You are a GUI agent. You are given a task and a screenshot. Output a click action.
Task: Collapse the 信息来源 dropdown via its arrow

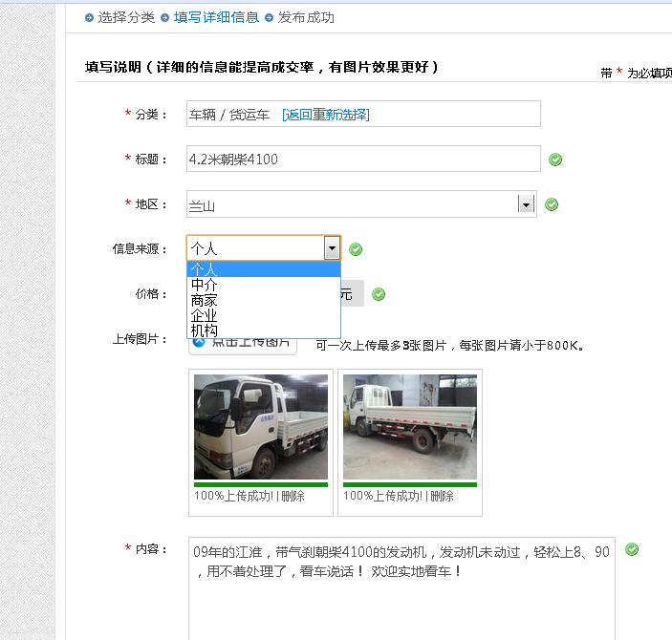tap(332, 248)
